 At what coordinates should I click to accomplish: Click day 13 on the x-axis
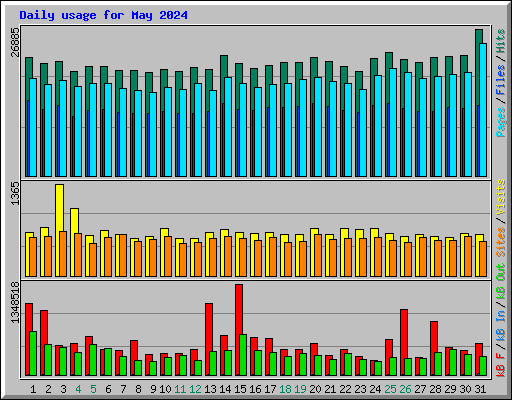(x=210, y=389)
